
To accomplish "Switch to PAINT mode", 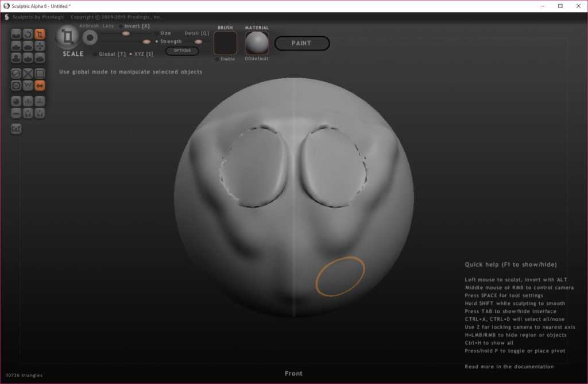I will 302,43.
